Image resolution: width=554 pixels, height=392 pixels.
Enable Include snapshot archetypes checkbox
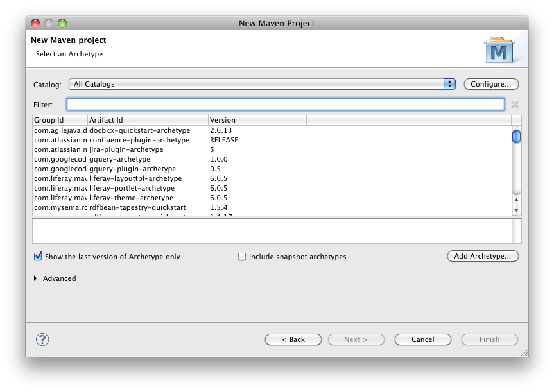click(x=242, y=257)
